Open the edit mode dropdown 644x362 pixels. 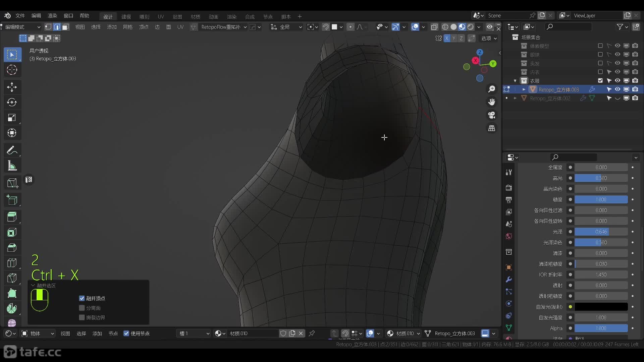(22, 27)
